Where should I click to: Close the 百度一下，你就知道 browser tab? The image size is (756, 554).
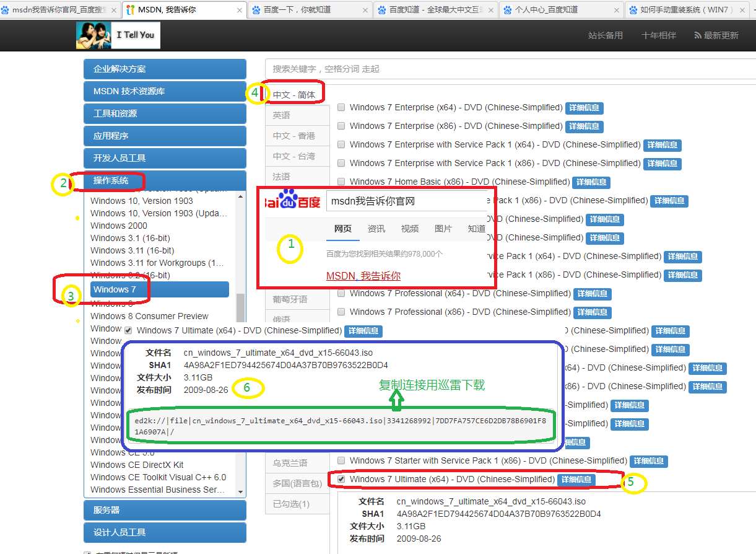coord(365,10)
